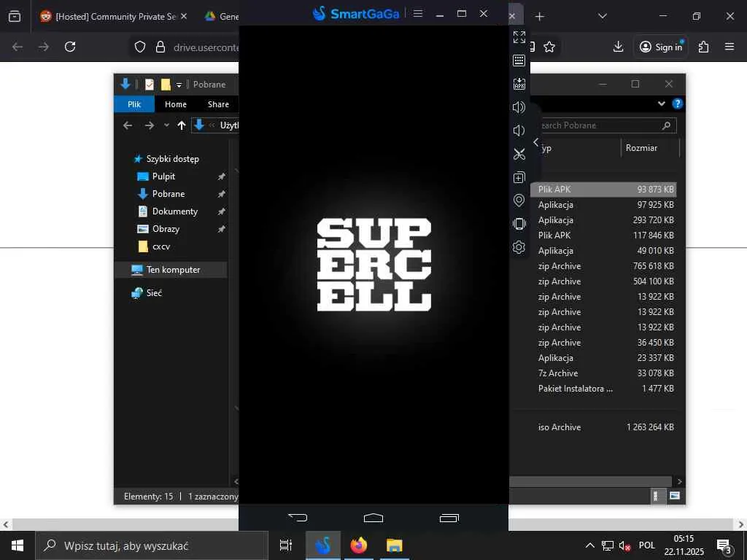Tap the Android home button
Viewport: 747px width, 560px height.
[x=373, y=518]
